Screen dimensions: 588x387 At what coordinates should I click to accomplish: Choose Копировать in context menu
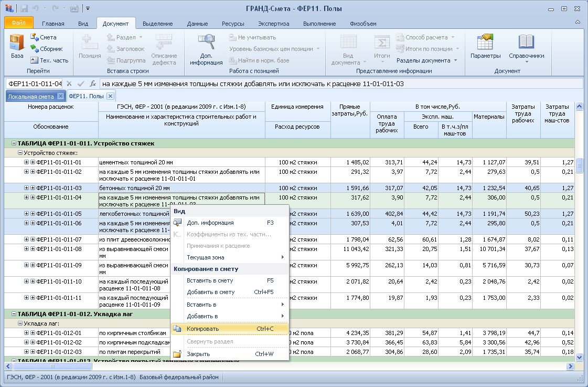pyautogui.click(x=230, y=328)
